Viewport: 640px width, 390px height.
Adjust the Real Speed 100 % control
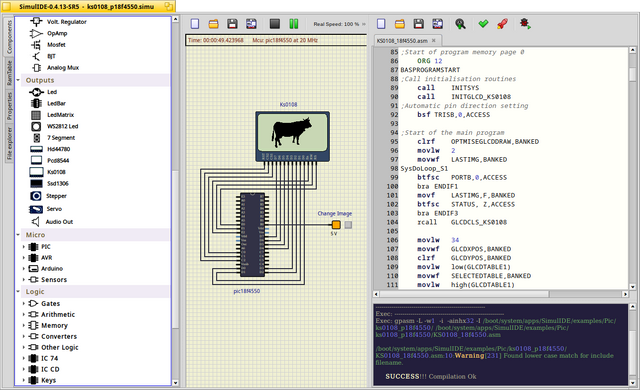pyautogui.click(x=336, y=24)
